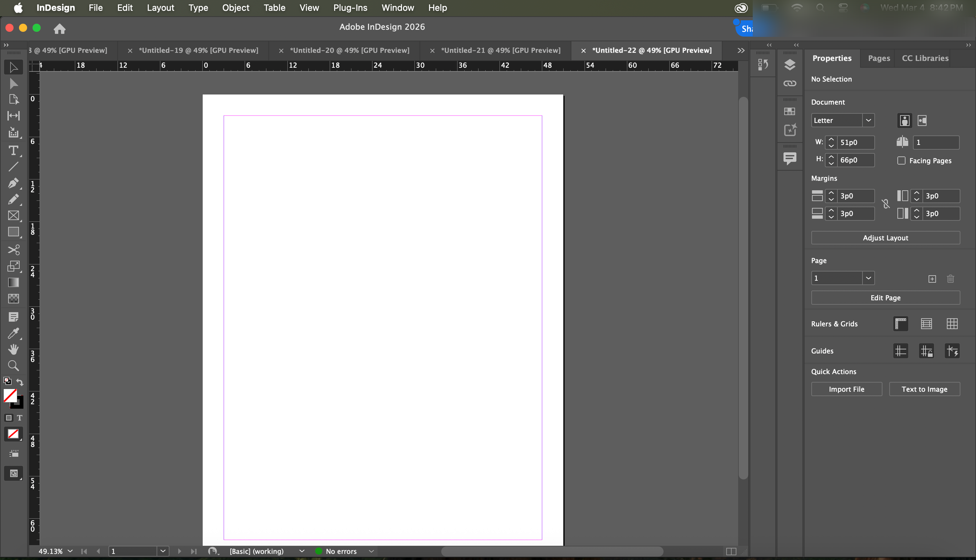The image size is (976, 560).
Task: Click the Adjust Layout button
Action: [885, 238]
